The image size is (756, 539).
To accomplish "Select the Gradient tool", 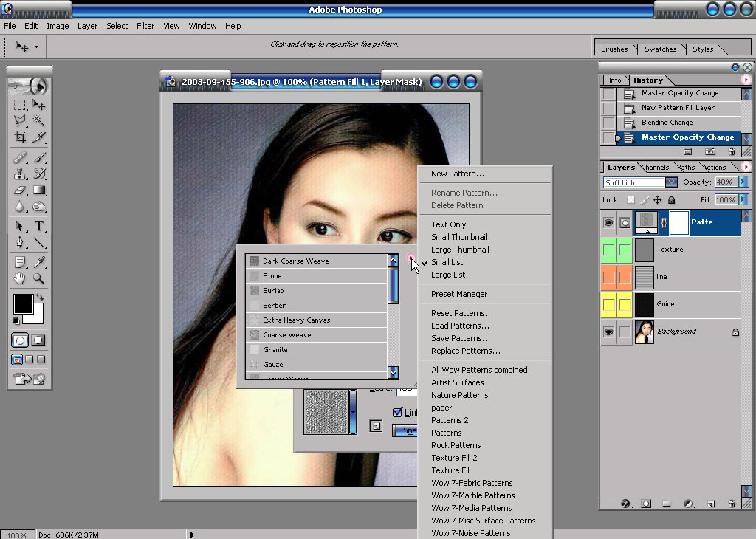I will pos(39,190).
